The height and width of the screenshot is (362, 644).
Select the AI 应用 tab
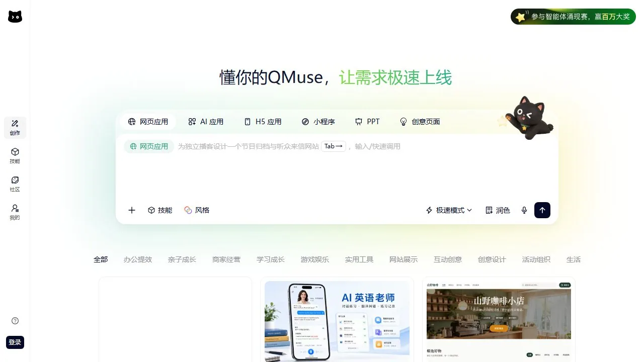pyautogui.click(x=206, y=122)
